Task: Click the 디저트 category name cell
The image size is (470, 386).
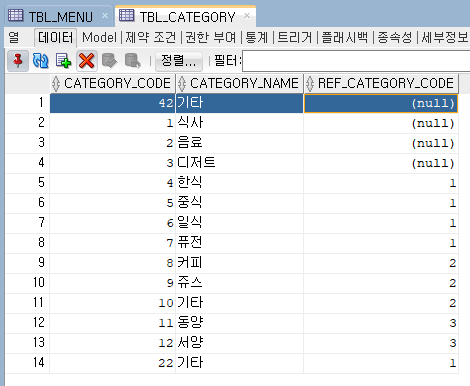Action: (x=240, y=163)
